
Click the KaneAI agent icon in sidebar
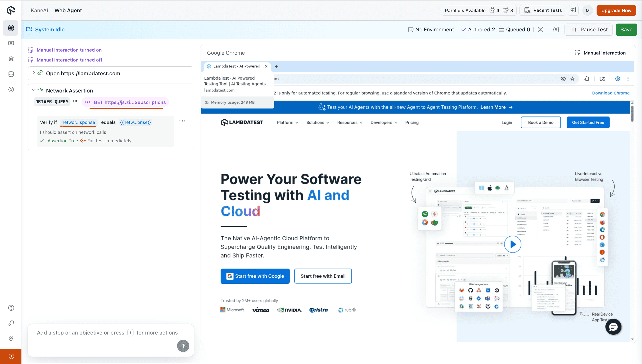(11, 28)
